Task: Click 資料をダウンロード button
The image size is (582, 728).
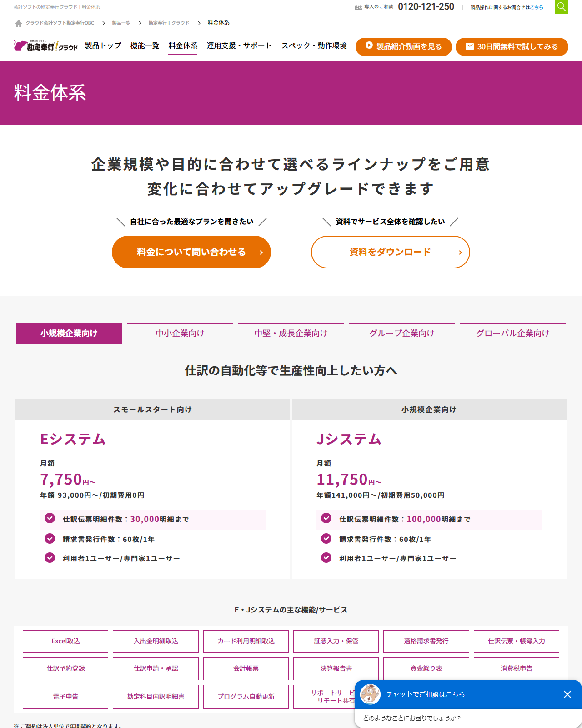Action: pyautogui.click(x=391, y=252)
